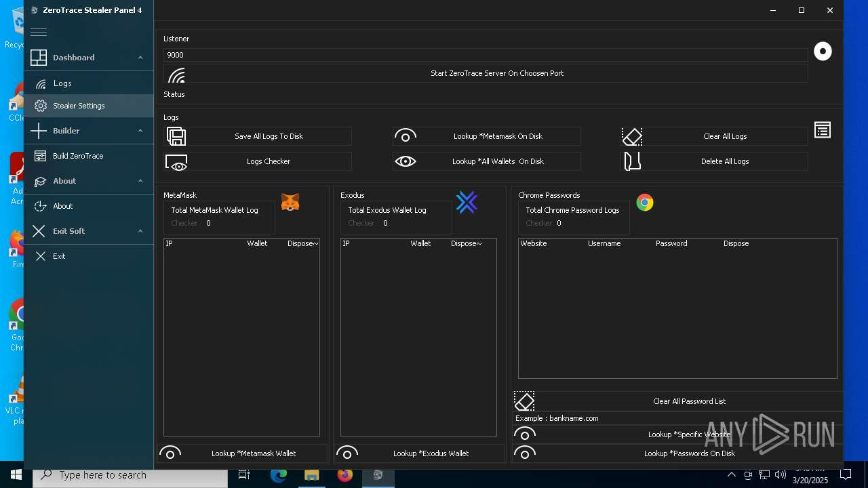
Task: Click Dispose~ column header in MetaMask list
Action: (303, 243)
